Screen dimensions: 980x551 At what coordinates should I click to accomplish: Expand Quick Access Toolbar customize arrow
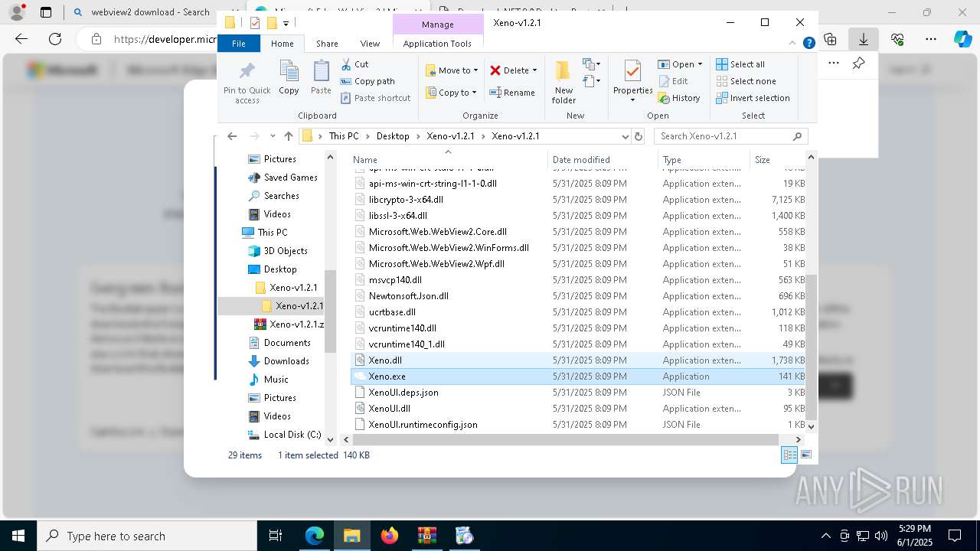286,23
